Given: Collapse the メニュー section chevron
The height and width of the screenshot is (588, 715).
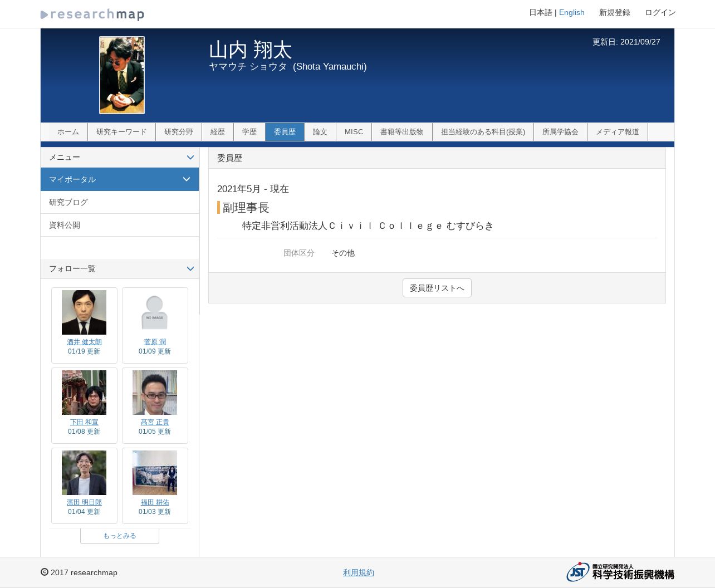Looking at the screenshot, I should click(x=190, y=158).
